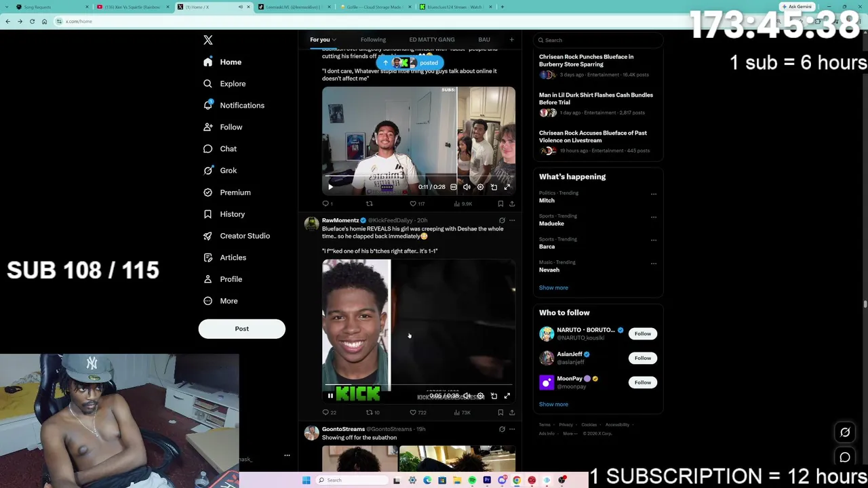Open Windows Start menu
Viewport: 868px width, 488px height.
(307, 481)
